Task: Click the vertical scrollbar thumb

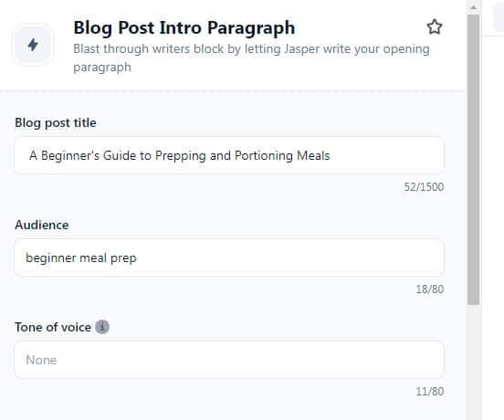Action: (474, 160)
